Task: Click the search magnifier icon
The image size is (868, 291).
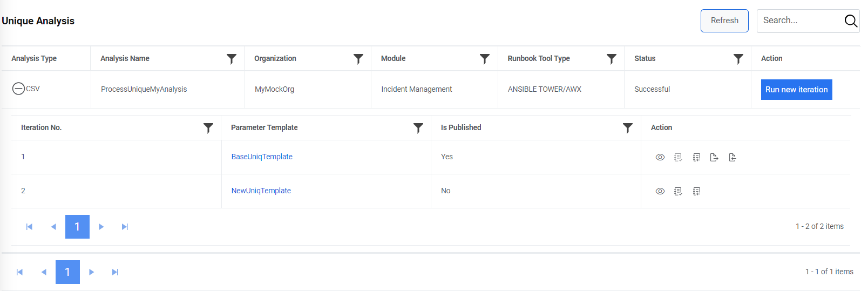Action: pyautogui.click(x=850, y=21)
